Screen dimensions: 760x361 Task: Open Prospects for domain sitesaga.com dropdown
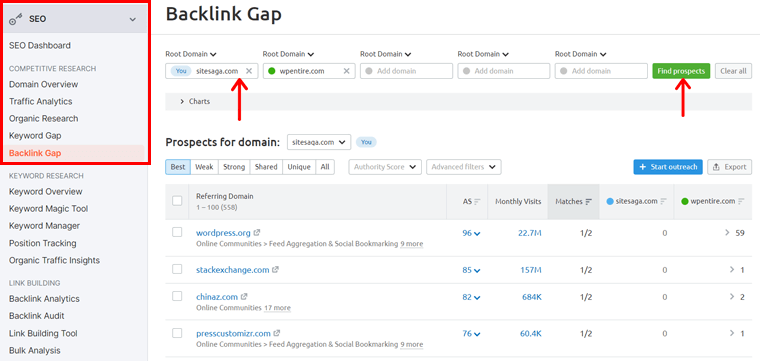319,142
